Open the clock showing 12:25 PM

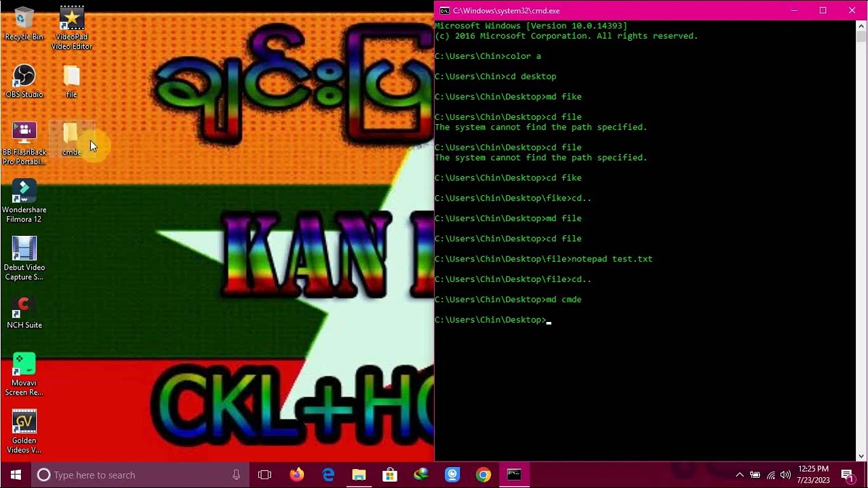pyautogui.click(x=813, y=474)
